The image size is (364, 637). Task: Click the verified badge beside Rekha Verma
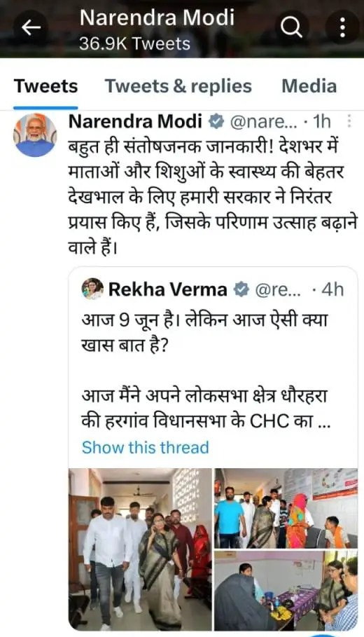tap(241, 289)
